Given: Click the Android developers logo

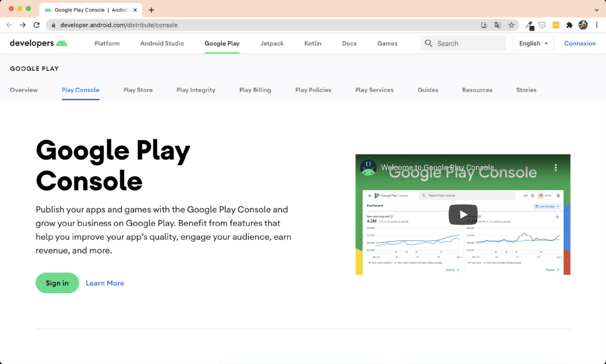Looking at the screenshot, I should tap(38, 43).
